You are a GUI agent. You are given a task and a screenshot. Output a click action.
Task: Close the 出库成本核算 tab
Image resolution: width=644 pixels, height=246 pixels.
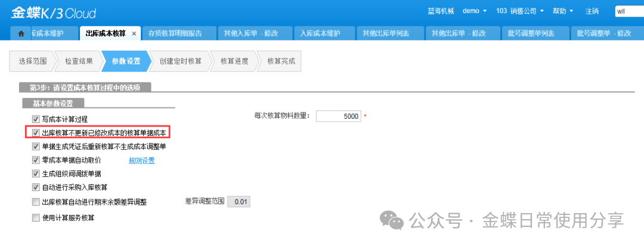pos(134,33)
